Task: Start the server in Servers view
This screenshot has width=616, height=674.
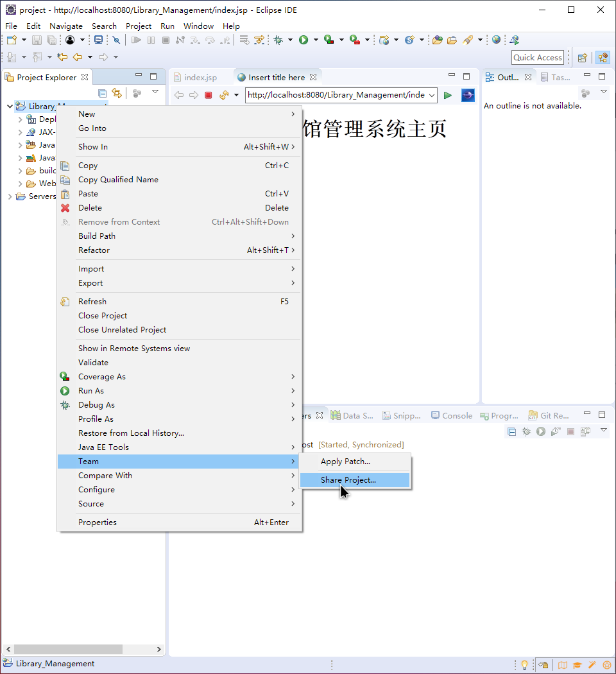Action: pos(541,431)
